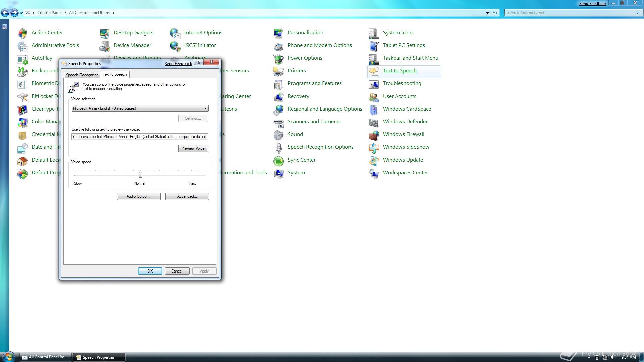
Task: Click the Sync Center icon
Action: [x=279, y=161]
